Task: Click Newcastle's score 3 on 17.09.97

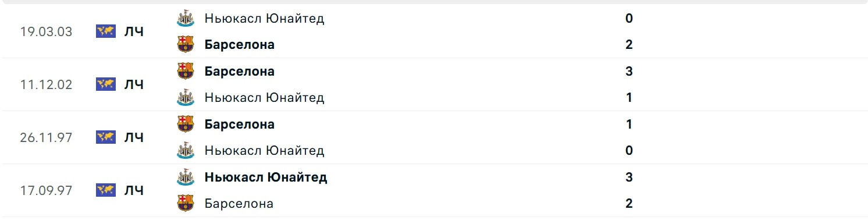Action: (629, 177)
